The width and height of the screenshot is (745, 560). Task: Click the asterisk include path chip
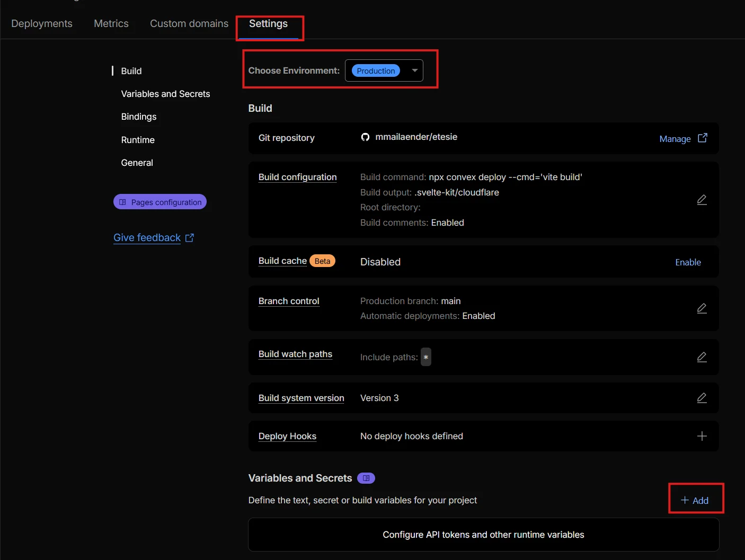(425, 357)
